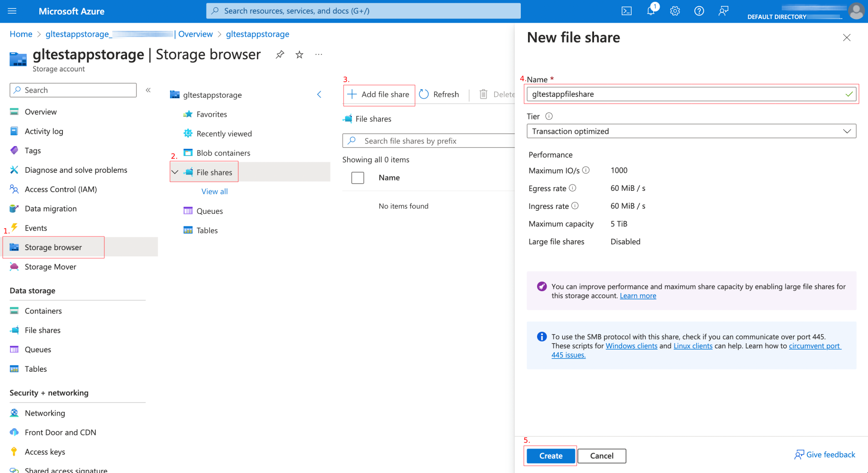Screen dimensions: 868x473
Task: Collapse the File shares tree node
Action: 175,172
